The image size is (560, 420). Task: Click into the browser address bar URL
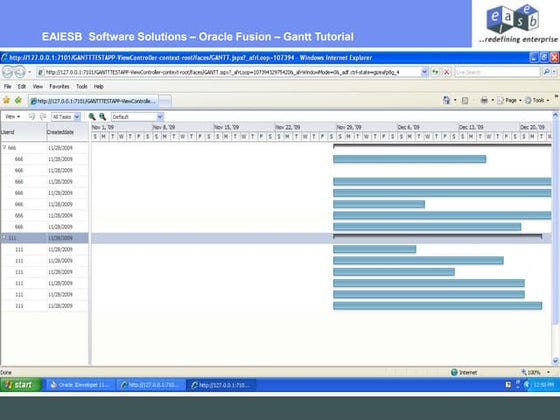pos(229,72)
